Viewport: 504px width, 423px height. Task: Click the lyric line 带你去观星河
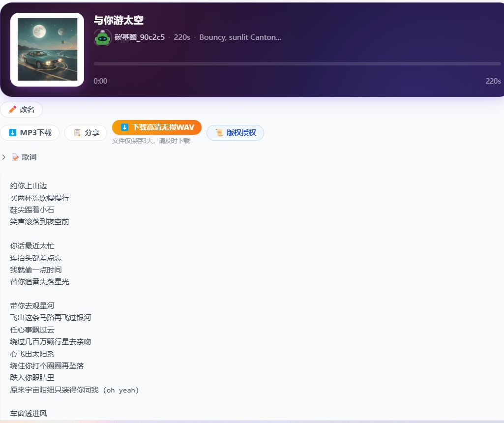coord(32,306)
